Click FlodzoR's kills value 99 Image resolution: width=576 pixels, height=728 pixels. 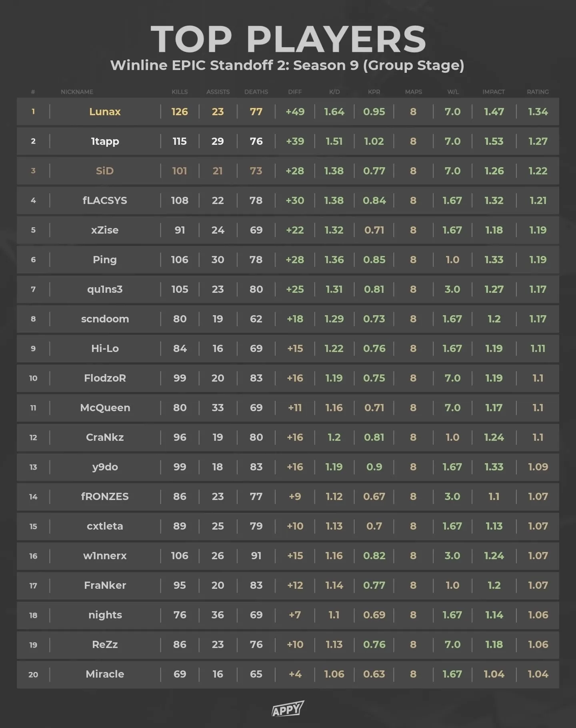[x=180, y=378]
